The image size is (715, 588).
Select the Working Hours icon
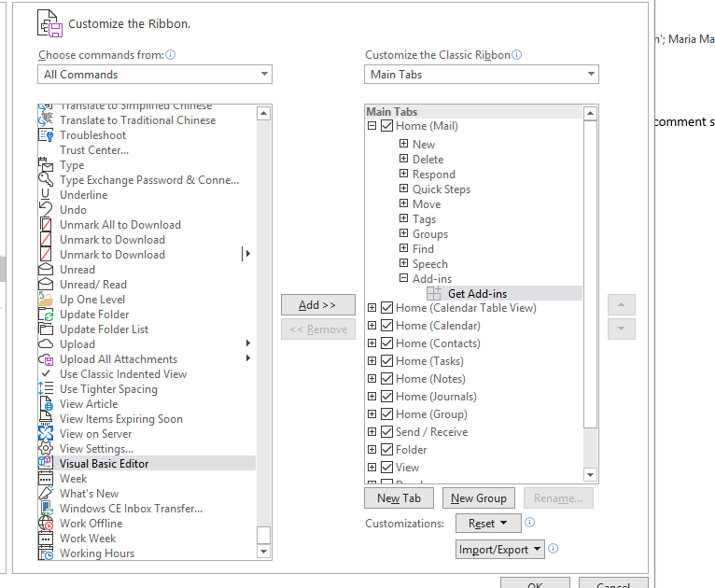pyautogui.click(x=46, y=553)
